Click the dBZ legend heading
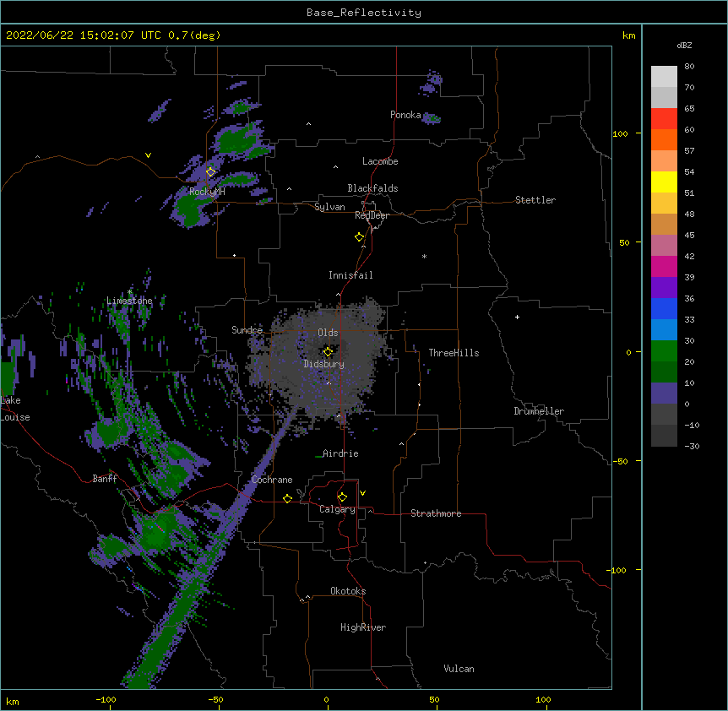Viewport: 728px width, 711px height. point(684,46)
